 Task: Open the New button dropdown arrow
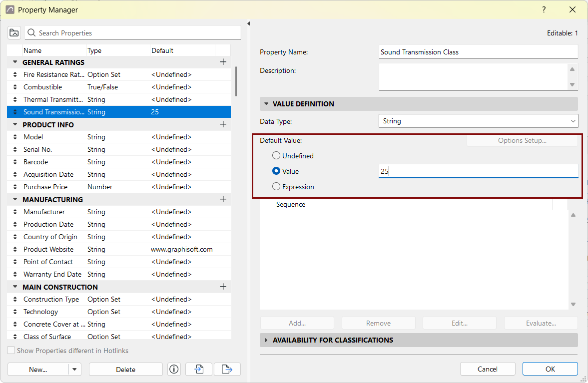[74, 370]
